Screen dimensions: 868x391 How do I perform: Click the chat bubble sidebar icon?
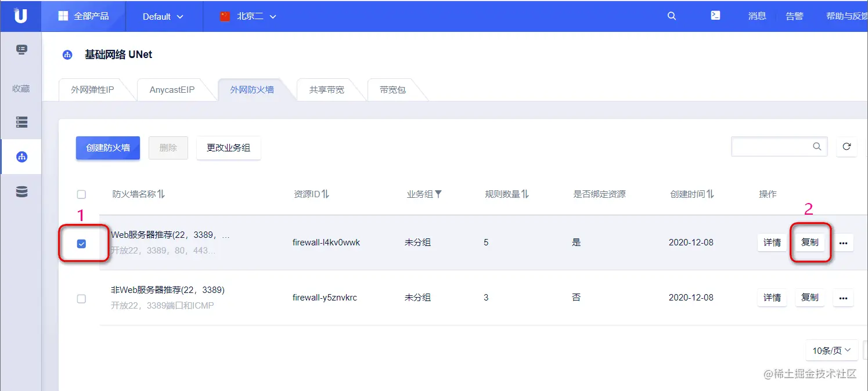pos(21,50)
